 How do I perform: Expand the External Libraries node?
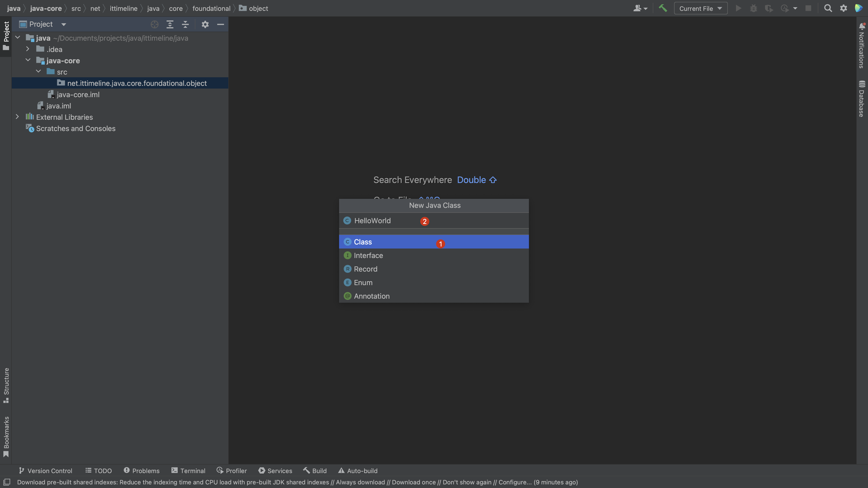(x=17, y=117)
